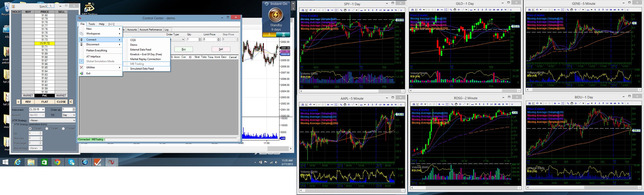
Task: Click Internet Explorer taskbar icon
Action: click(x=18, y=162)
